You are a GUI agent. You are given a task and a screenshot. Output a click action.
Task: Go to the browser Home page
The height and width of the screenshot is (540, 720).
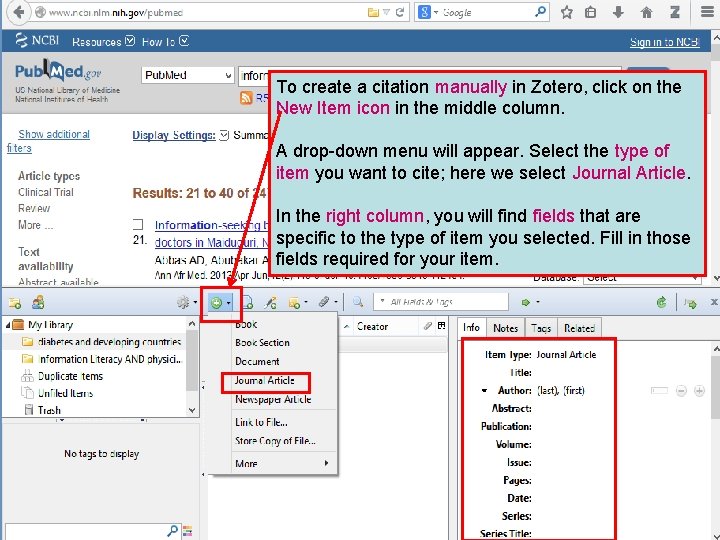coord(647,12)
